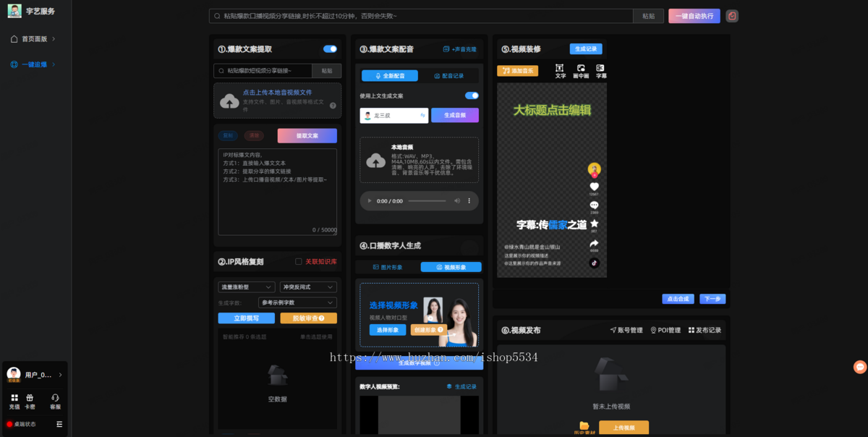Click the swap icon next to 龙三叔 voice

[422, 115]
